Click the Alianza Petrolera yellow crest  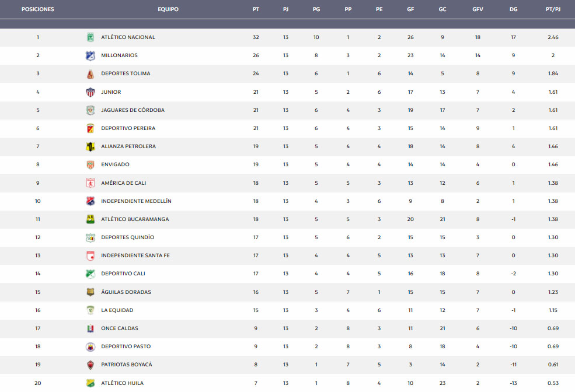(90, 146)
